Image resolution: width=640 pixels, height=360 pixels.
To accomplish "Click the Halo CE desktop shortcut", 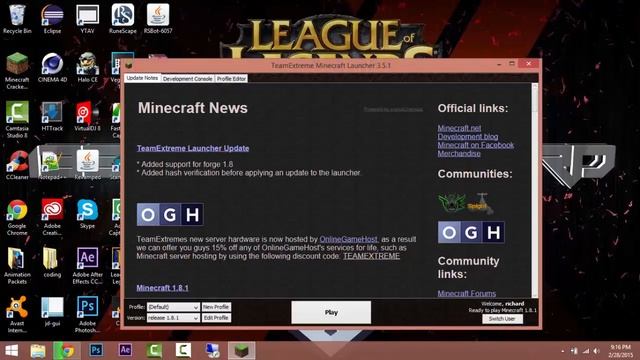I will pyautogui.click(x=87, y=68).
